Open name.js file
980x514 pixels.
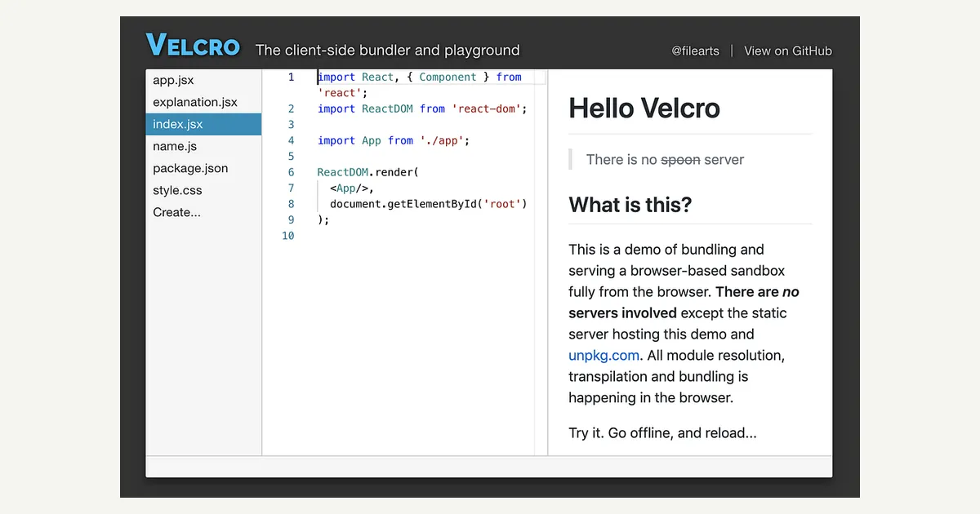[203, 146]
